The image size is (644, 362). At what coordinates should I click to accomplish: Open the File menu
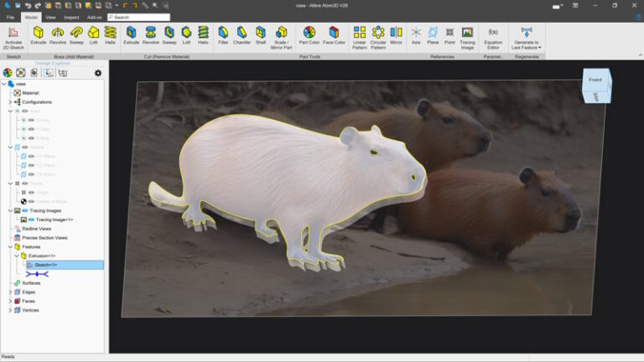(10, 18)
